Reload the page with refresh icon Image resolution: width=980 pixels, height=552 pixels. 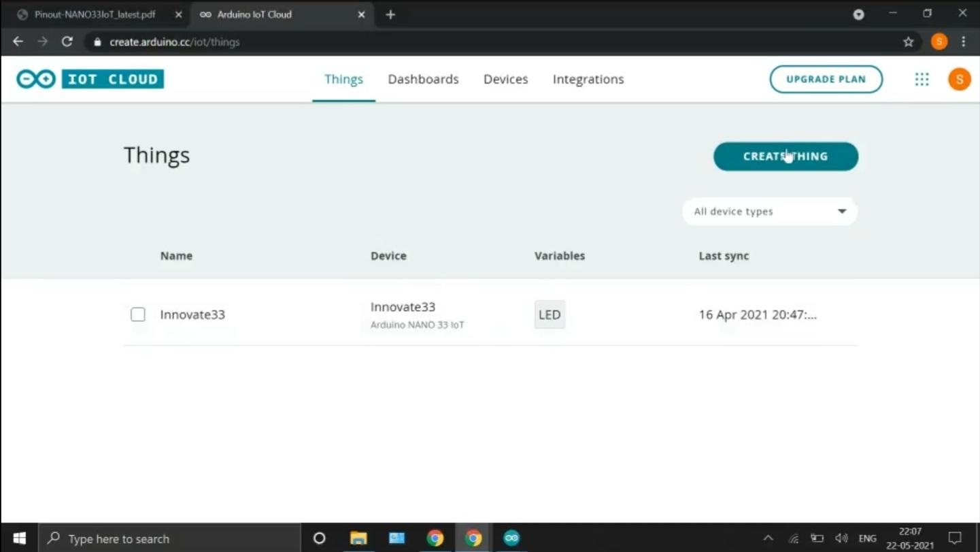coord(67,42)
